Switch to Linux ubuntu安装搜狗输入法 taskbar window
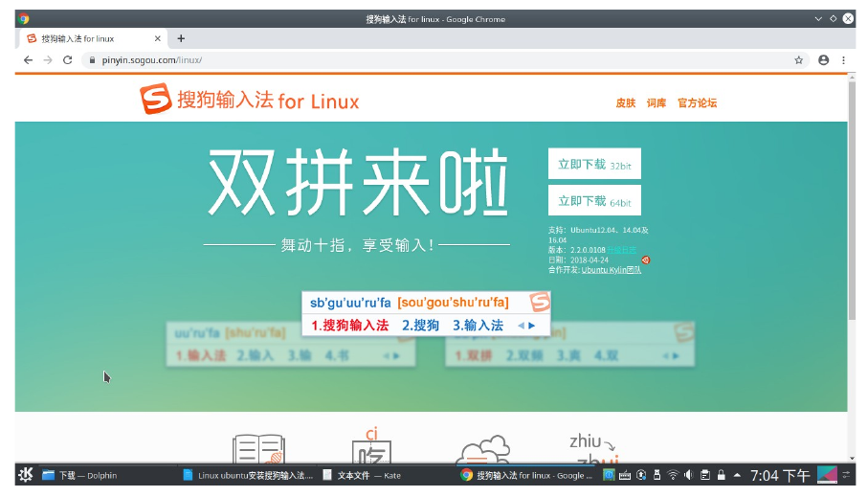 pyautogui.click(x=248, y=475)
